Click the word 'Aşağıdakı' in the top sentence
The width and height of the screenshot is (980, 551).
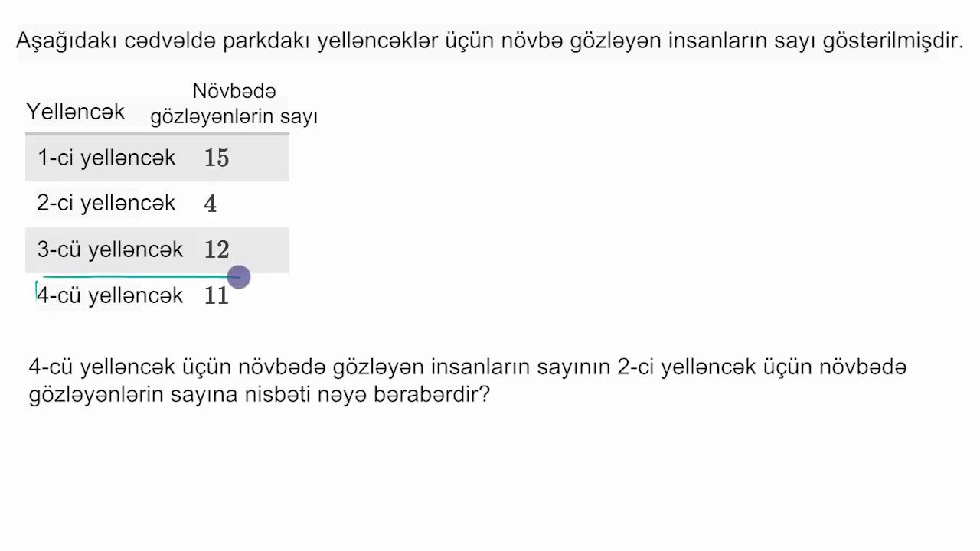click(66, 41)
